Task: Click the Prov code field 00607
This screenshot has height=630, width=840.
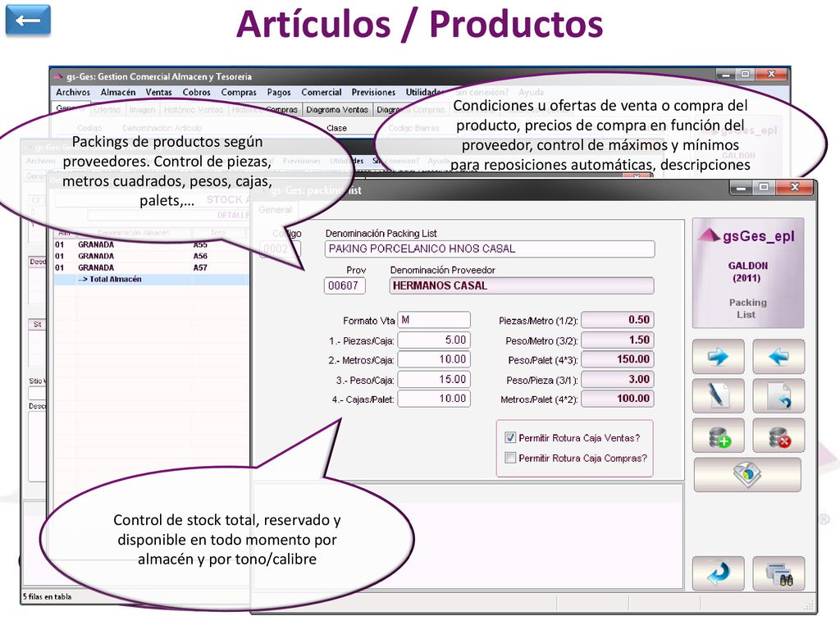Action: click(x=345, y=285)
